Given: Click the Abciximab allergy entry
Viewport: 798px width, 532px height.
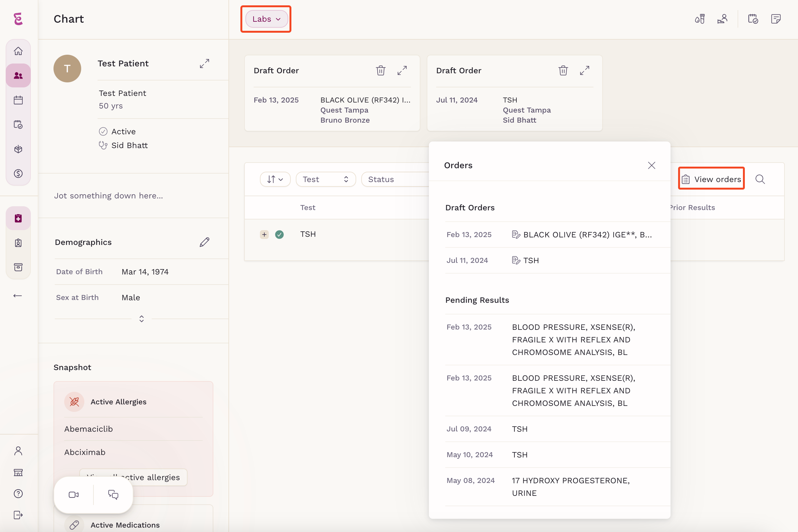Looking at the screenshot, I should pyautogui.click(x=85, y=452).
